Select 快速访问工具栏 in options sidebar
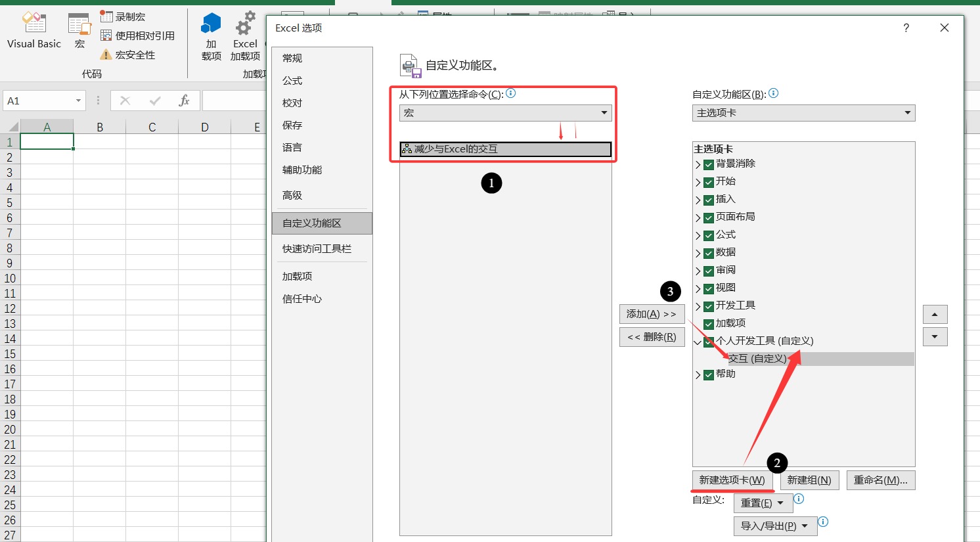Screen dimensions: 980x542 click(x=317, y=249)
